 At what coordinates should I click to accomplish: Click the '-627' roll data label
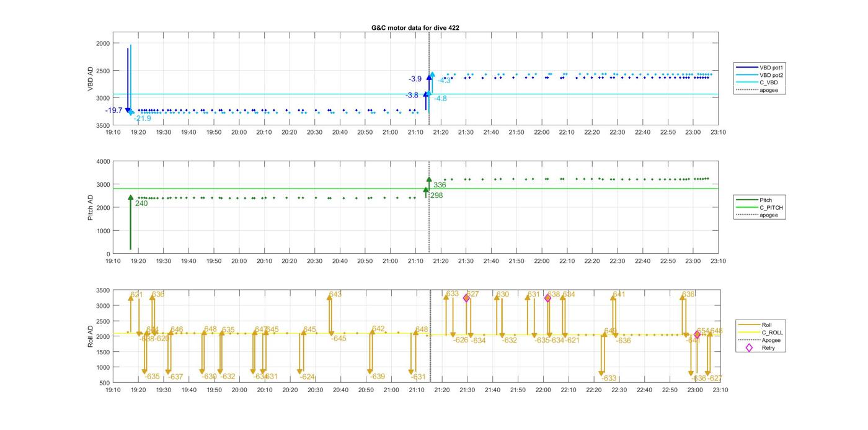(715, 378)
